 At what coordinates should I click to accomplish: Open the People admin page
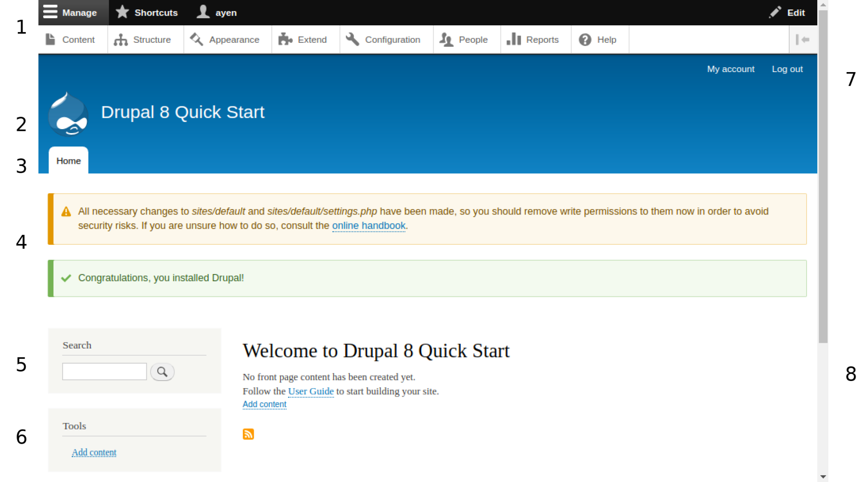point(464,40)
